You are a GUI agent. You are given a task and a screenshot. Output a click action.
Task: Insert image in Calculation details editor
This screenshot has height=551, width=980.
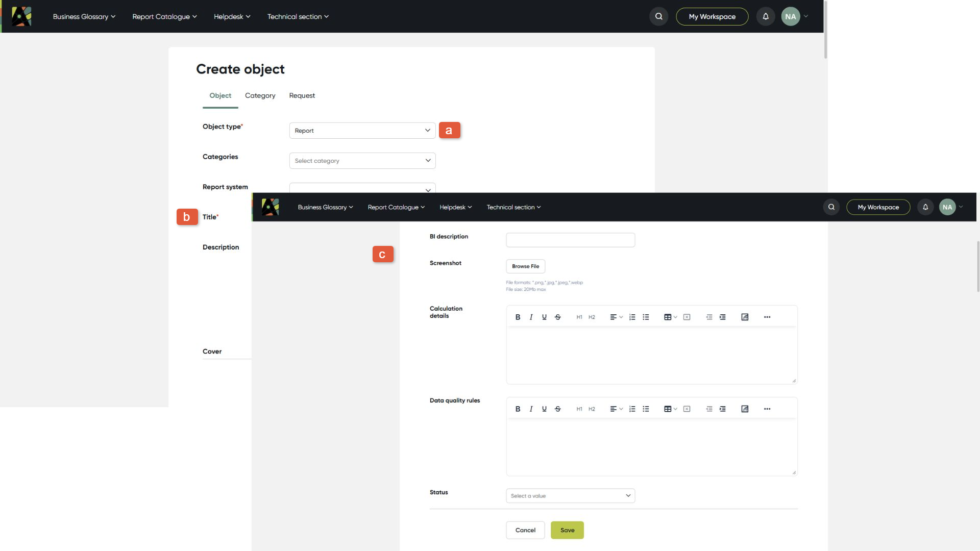pyautogui.click(x=745, y=317)
